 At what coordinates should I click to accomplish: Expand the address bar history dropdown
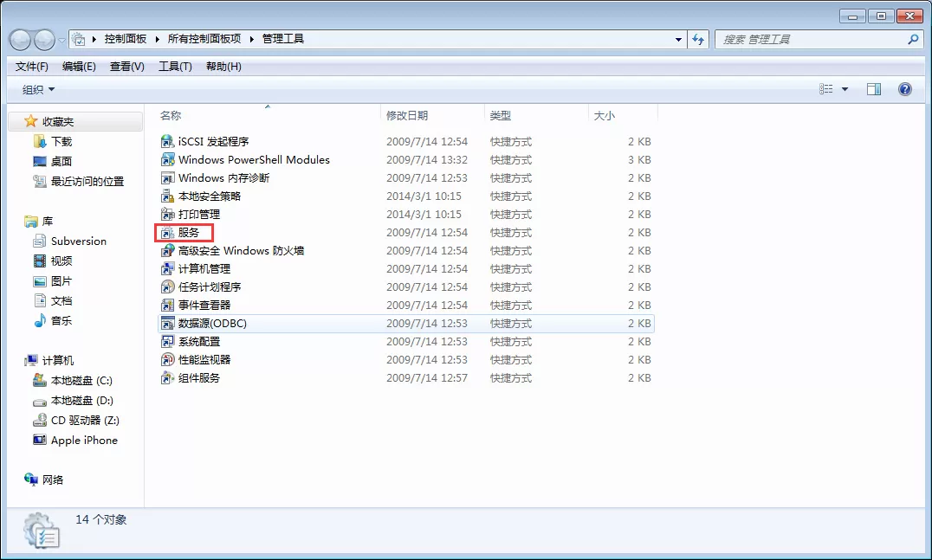coord(678,39)
